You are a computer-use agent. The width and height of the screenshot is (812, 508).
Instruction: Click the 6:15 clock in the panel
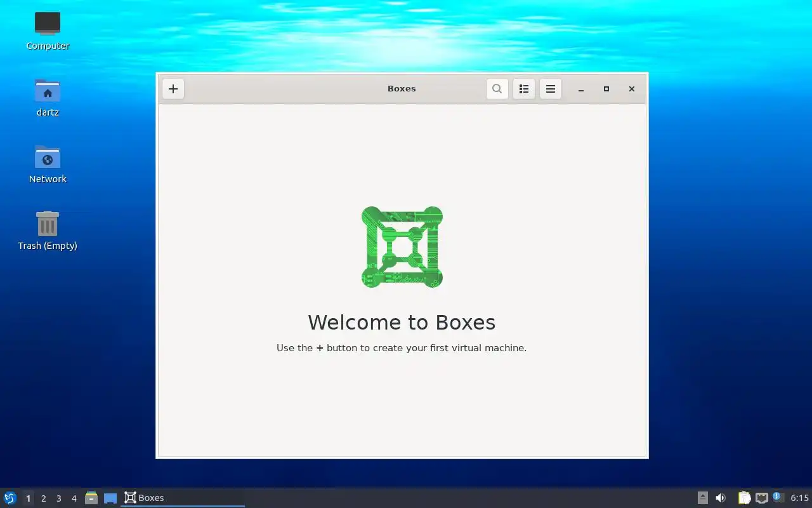pos(799,498)
